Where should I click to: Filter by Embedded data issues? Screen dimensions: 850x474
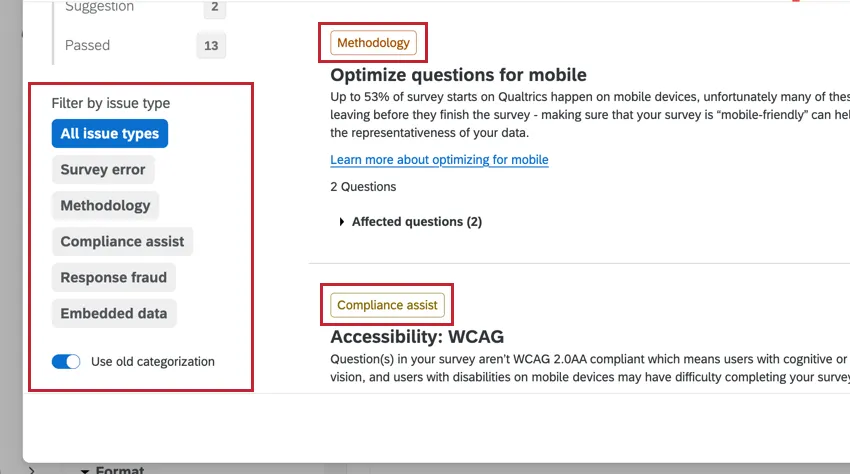114,313
